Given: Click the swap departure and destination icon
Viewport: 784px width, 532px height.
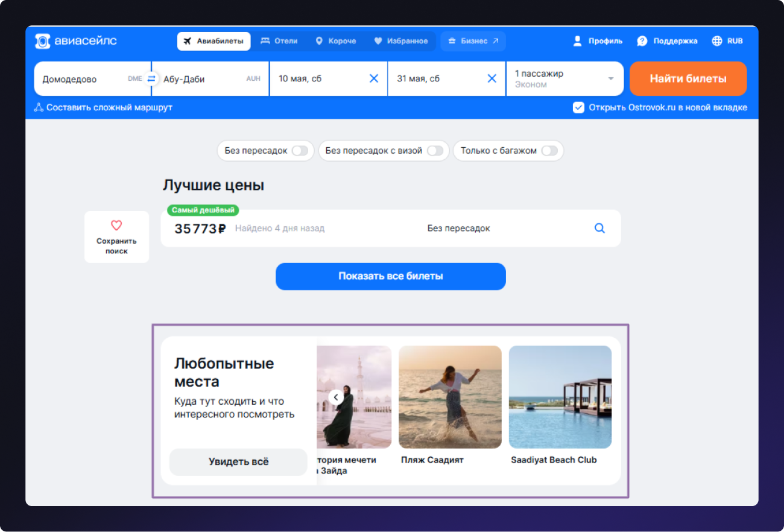Looking at the screenshot, I should [x=151, y=78].
